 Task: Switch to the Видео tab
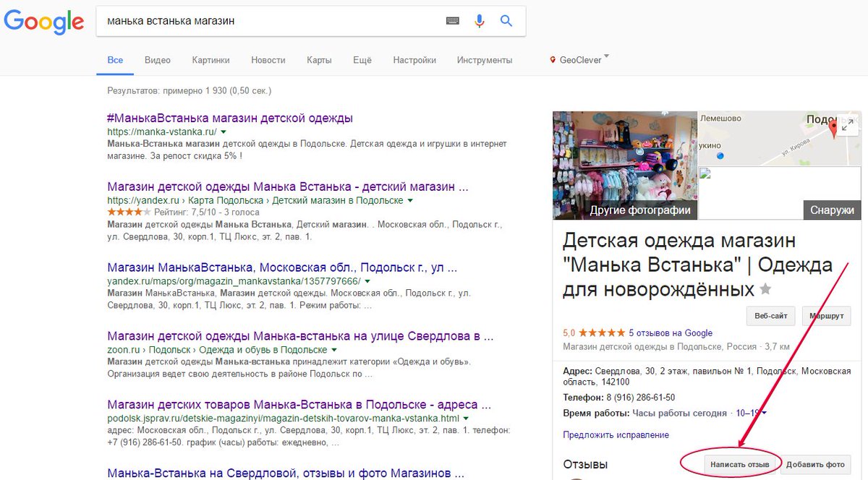(157, 61)
